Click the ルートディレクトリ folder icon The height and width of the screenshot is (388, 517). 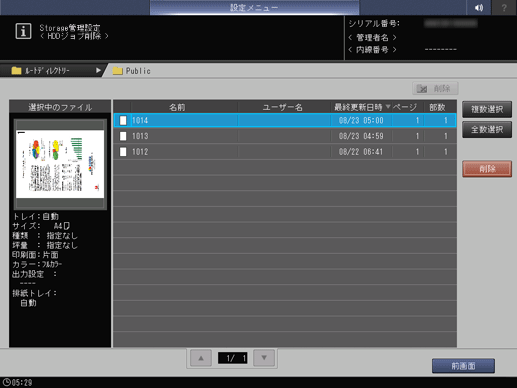16,71
